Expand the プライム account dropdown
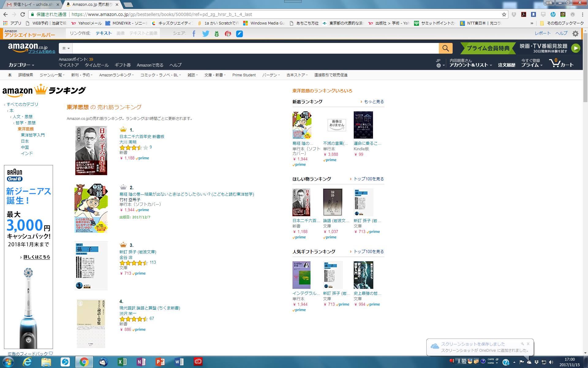 coord(532,65)
